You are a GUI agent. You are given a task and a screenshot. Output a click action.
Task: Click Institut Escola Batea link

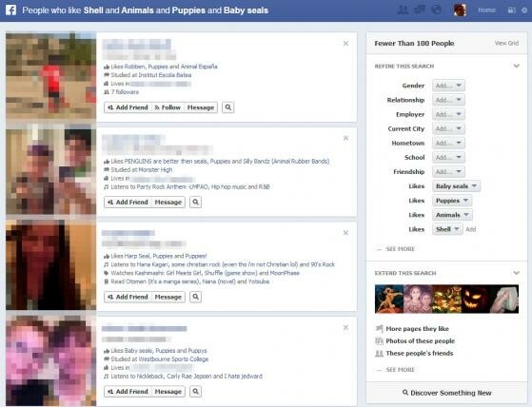point(165,75)
